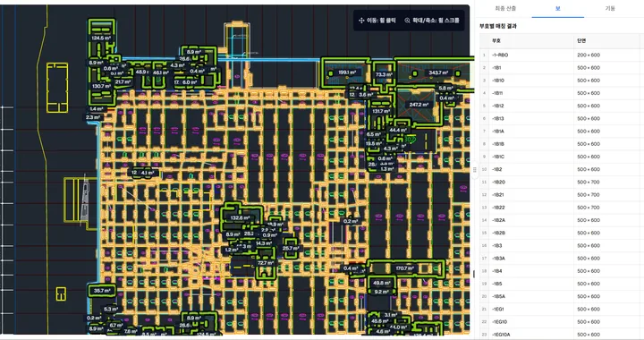
Task: Select the -1B13 cell
Action: (x=530, y=119)
